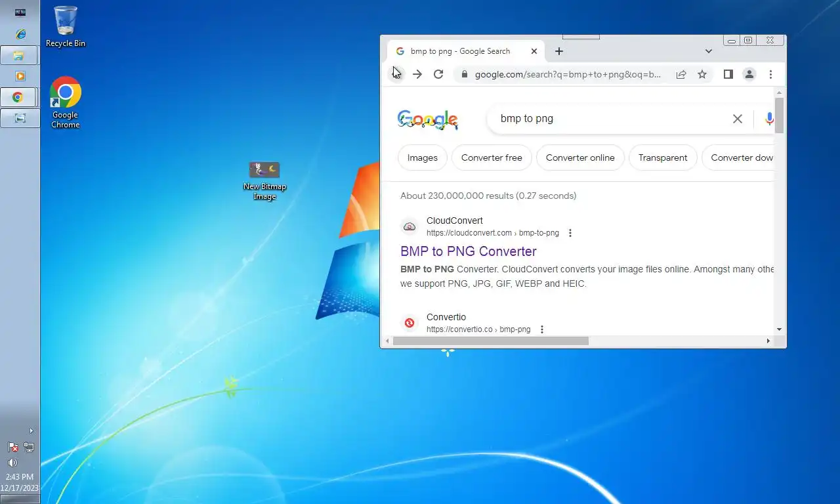Click the CloudConvert site name
840x504 pixels.
[x=455, y=220]
